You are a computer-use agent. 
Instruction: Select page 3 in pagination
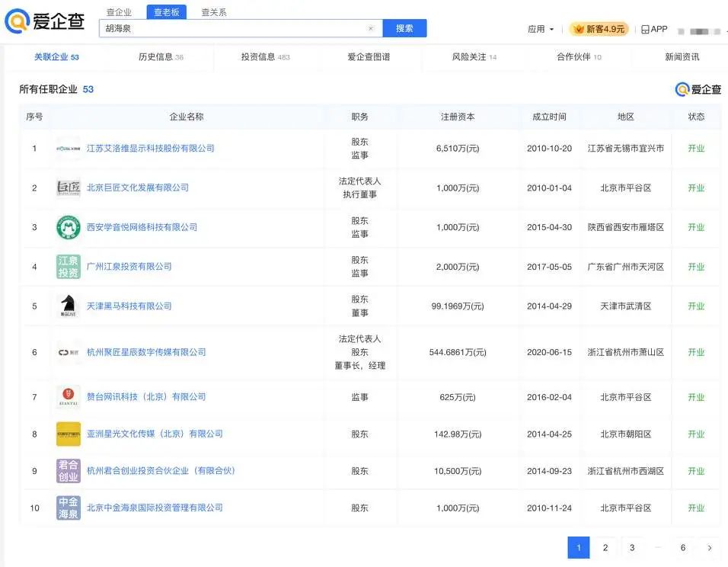(631, 548)
